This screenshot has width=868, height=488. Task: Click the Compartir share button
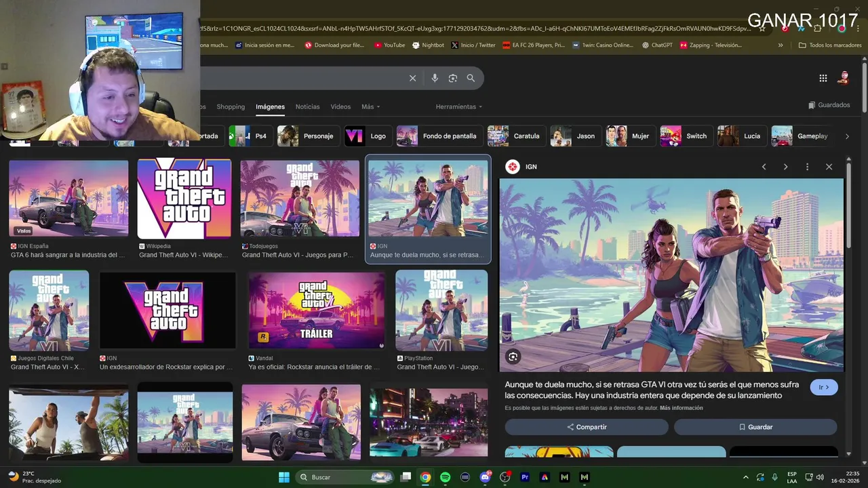pos(587,427)
